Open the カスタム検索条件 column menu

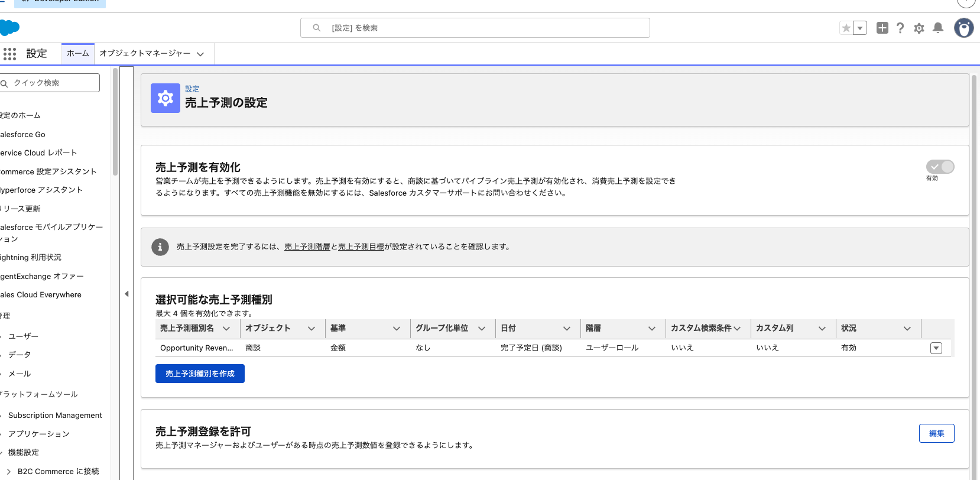(737, 329)
